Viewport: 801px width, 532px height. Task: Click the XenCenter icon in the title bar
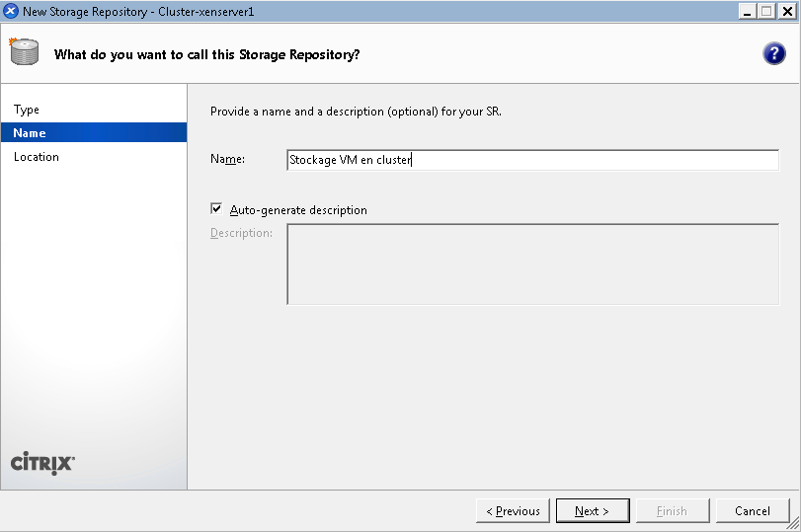pos(11,11)
